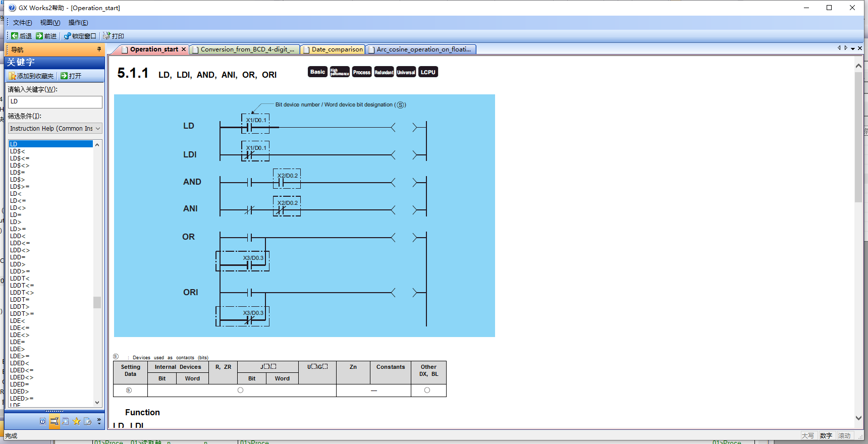
Task: Toggle the navigation pane auto-hide pin
Action: [99, 49]
